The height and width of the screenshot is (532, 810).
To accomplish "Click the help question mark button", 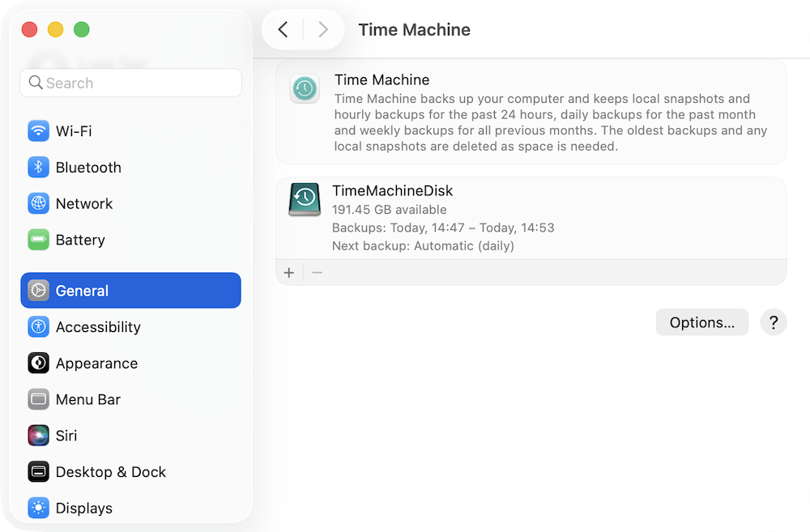I will pyautogui.click(x=773, y=321).
